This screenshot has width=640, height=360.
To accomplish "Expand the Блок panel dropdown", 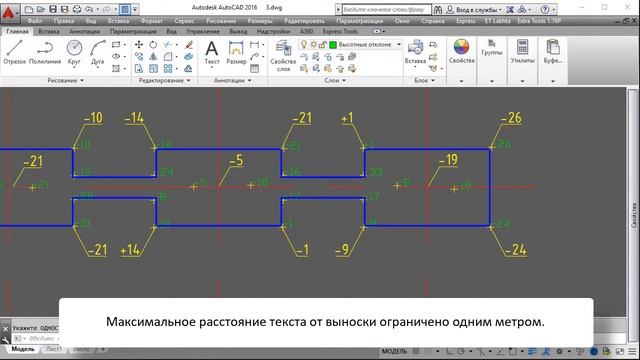I will coord(424,80).
